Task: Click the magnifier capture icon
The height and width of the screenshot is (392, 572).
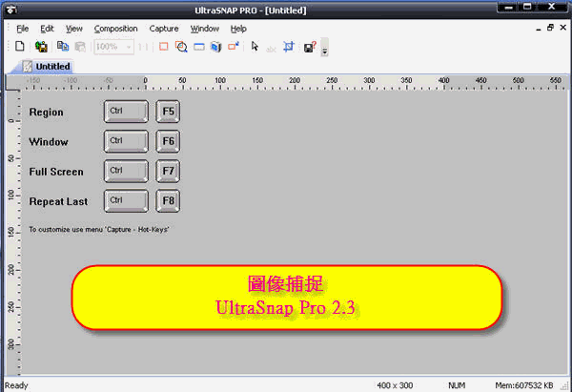Action: (181, 46)
